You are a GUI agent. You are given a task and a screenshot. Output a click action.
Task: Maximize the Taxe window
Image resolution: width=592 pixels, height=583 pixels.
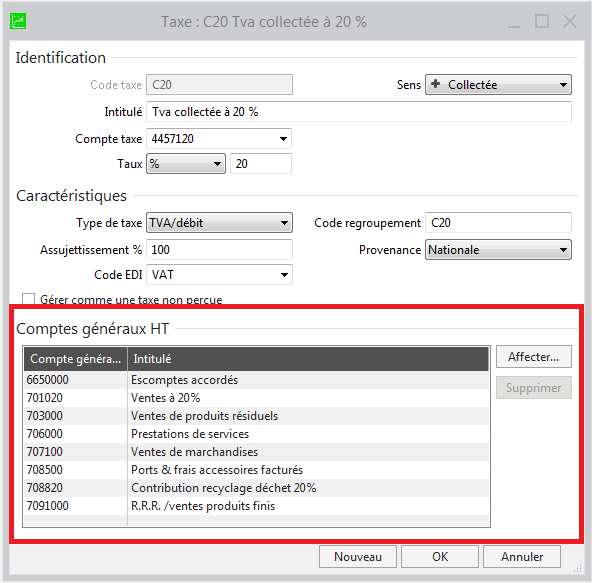pos(542,22)
